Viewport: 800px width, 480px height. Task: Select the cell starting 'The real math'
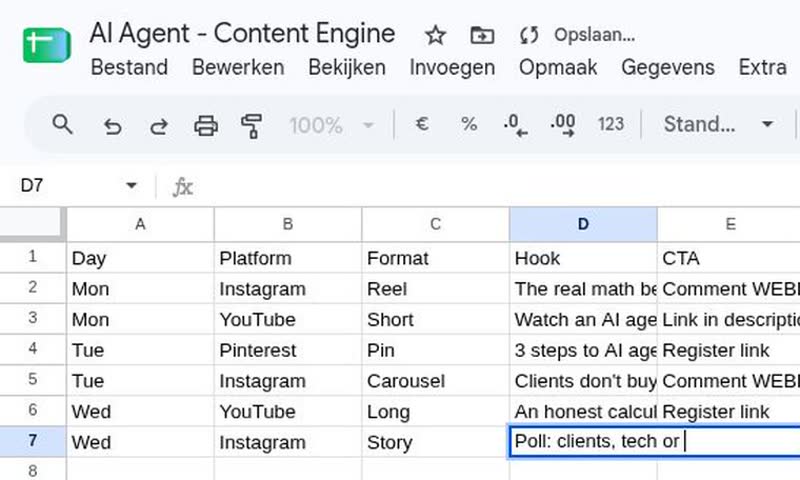pyautogui.click(x=583, y=288)
